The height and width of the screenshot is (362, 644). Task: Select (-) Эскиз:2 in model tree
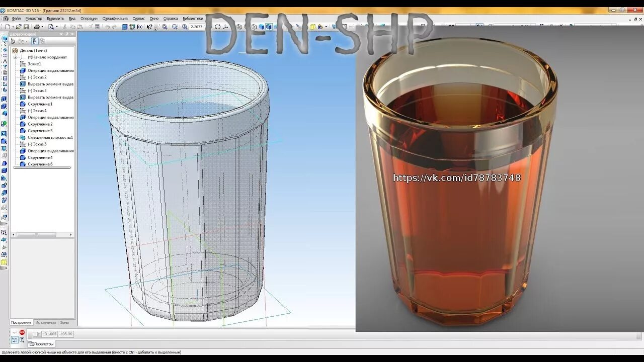tap(33, 77)
